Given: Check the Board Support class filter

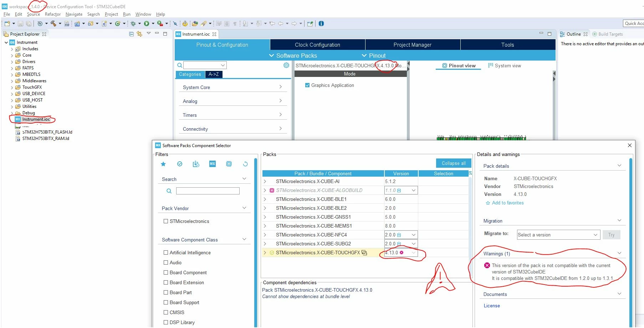Looking at the screenshot, I should [166, 302].
